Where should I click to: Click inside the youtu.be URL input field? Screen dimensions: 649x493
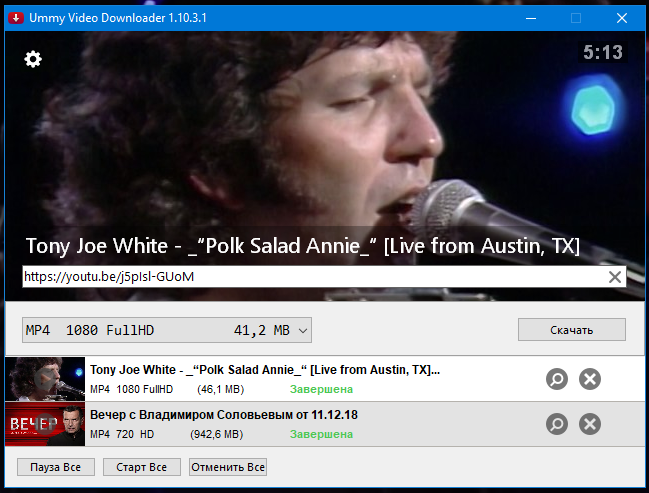315,277
